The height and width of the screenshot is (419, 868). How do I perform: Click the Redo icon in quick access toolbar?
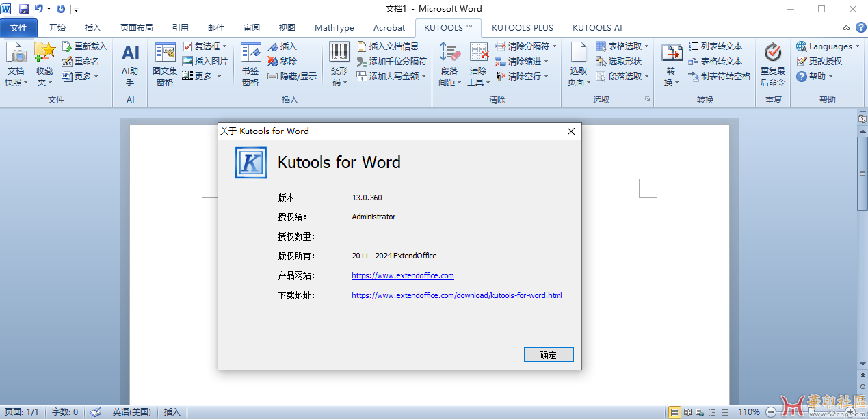(x=61, y=9)
